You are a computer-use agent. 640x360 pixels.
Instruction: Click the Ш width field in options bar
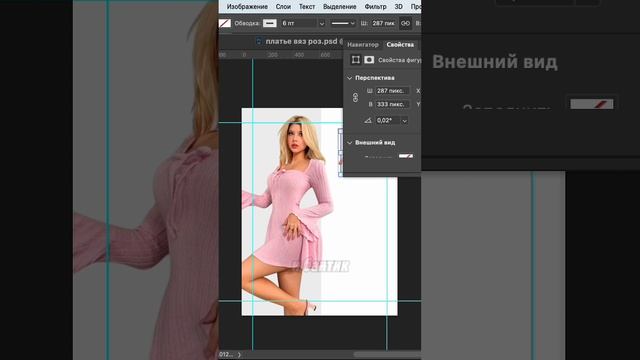383,23
